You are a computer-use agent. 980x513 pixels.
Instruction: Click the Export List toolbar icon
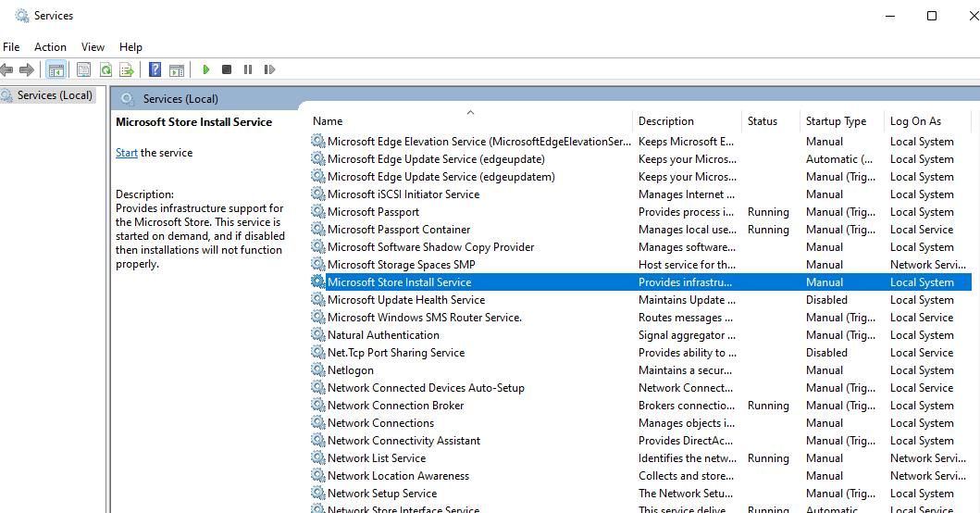(127, 69)
